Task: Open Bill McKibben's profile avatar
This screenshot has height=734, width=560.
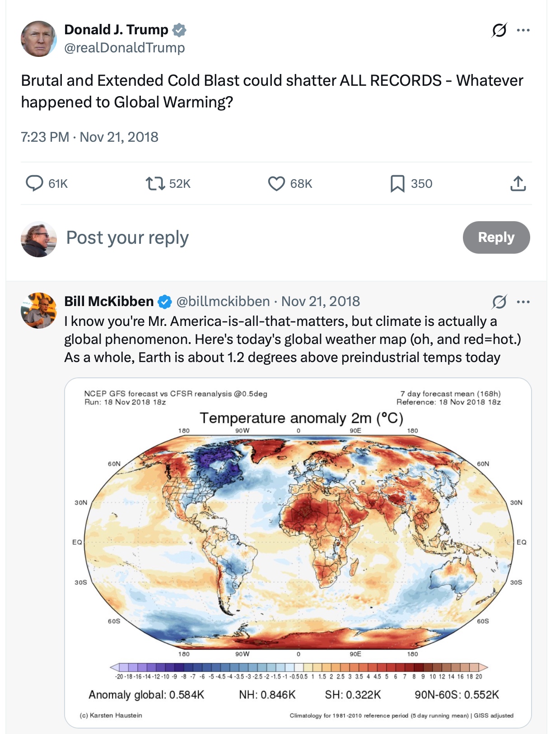Action: [x=39, y=311]
